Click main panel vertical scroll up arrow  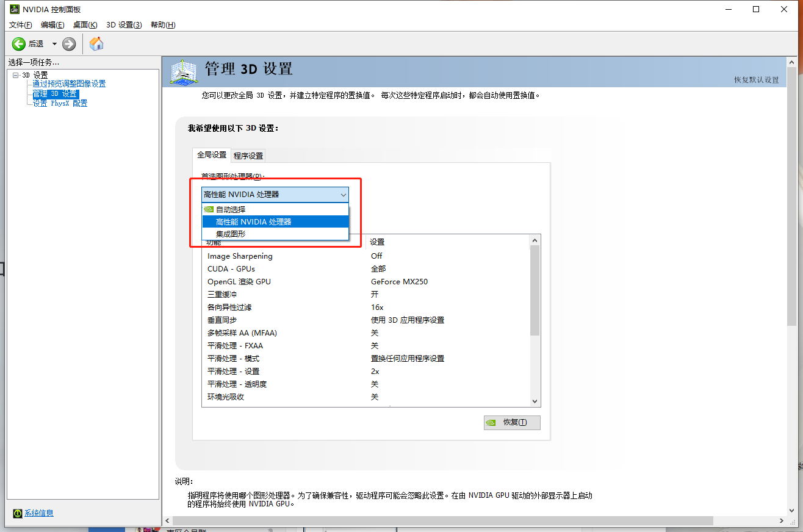tap(791, 62)
